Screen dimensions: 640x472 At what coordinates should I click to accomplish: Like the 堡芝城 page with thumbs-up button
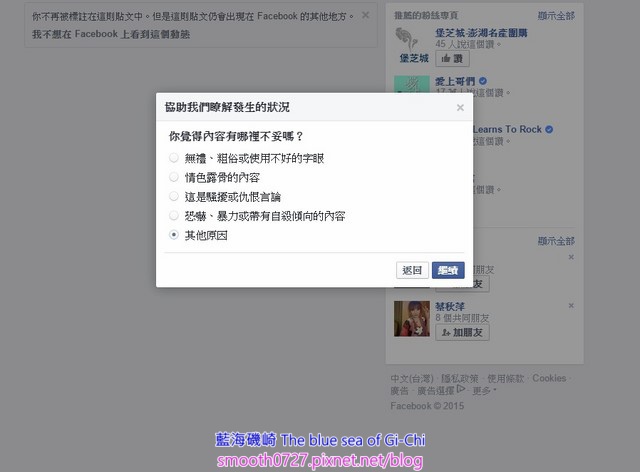(452, 59)
